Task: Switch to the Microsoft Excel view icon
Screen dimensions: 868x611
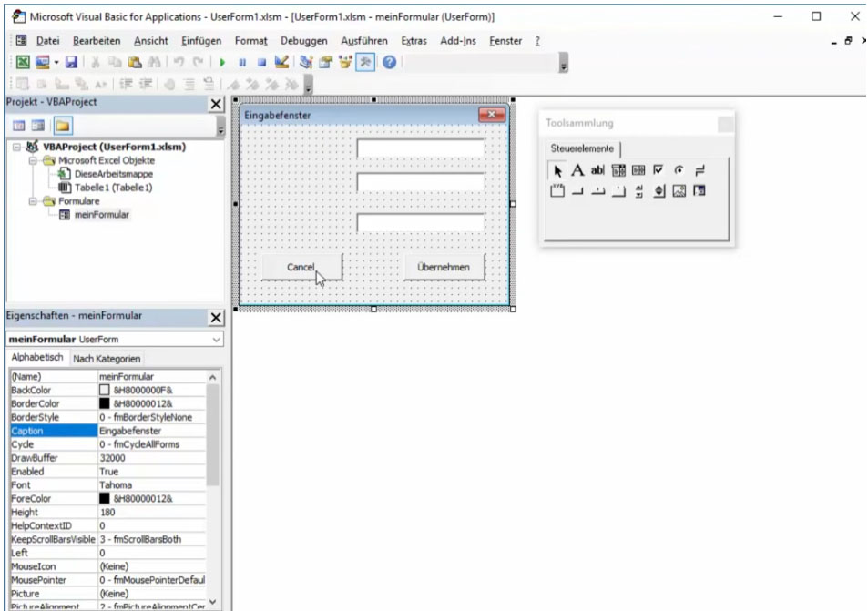Action: [x=23, y=62]
